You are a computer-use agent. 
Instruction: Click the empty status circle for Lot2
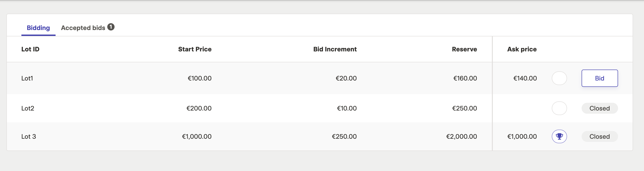(x=559, y=108)
